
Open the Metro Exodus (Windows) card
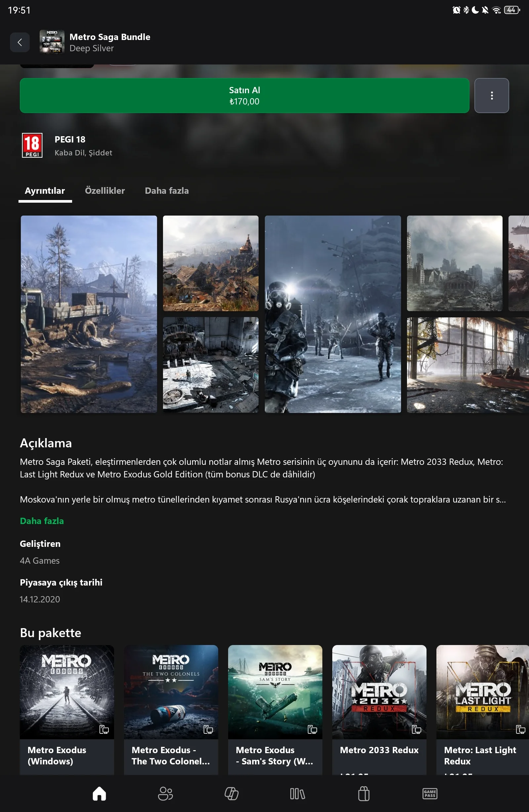(x=67, y=710)
